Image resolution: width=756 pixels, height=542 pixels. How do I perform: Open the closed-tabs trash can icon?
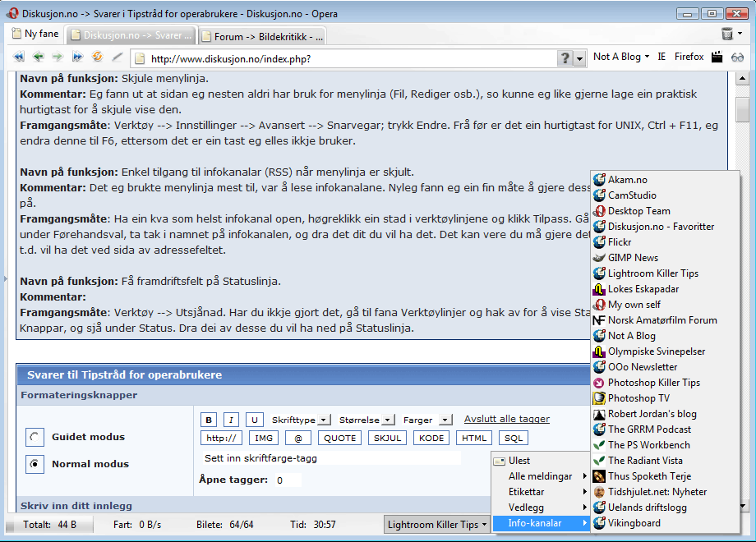click(726, 34)
